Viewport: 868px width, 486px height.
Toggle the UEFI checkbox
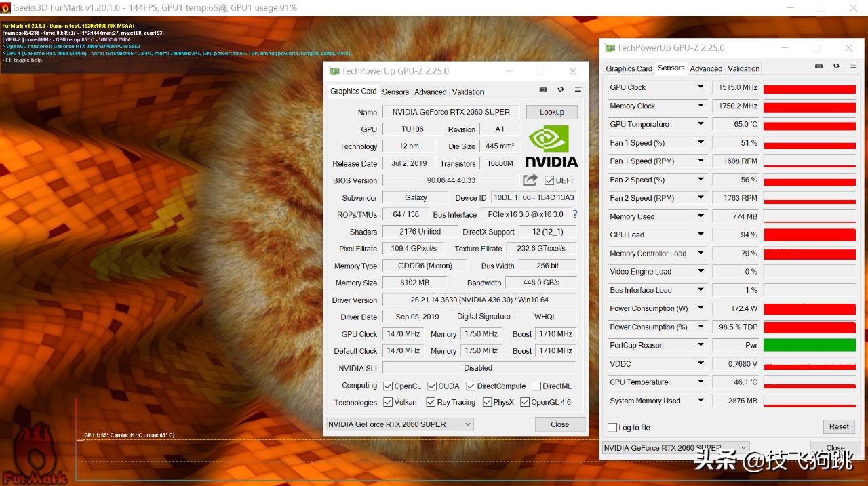click(x=549, y=180)
